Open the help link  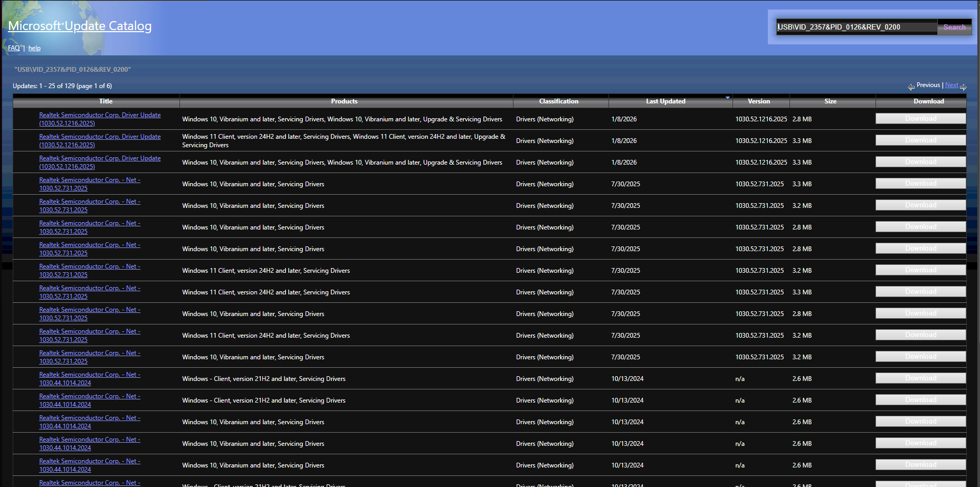[34, 48]
